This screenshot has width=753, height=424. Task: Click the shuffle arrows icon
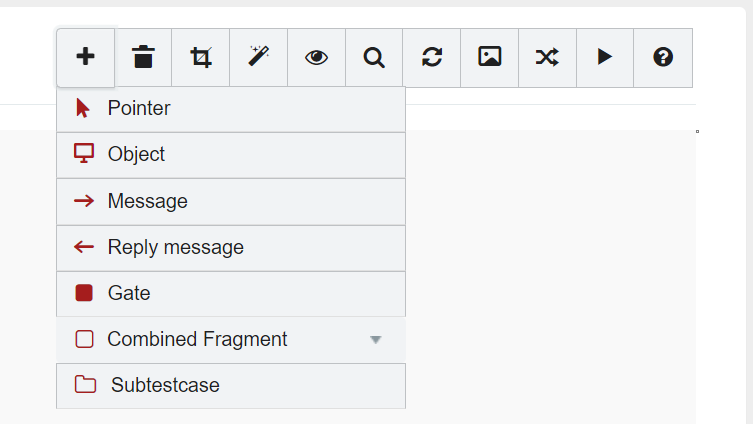547,57
